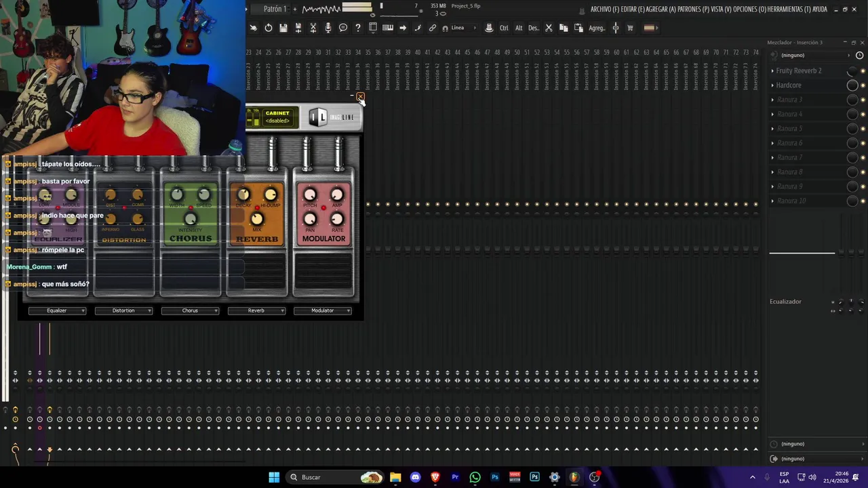
Task: Open Windows Start menu
Action: point(274,477)
